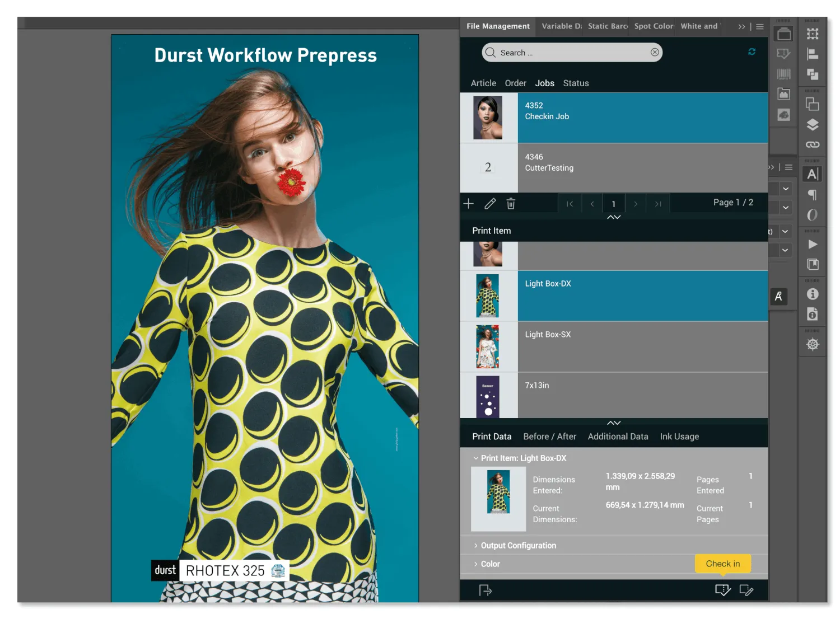Edit the selected job with the pencil icon
The image size is (840, 619).
[489, 203]
